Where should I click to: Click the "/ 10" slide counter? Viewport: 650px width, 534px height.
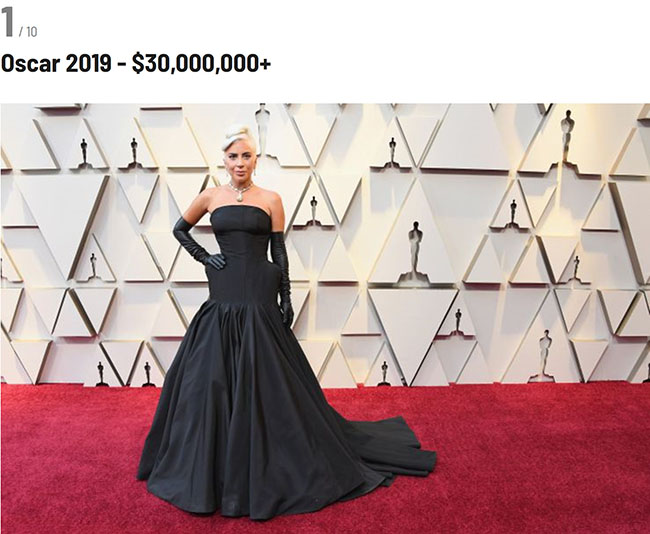[28, 32]
